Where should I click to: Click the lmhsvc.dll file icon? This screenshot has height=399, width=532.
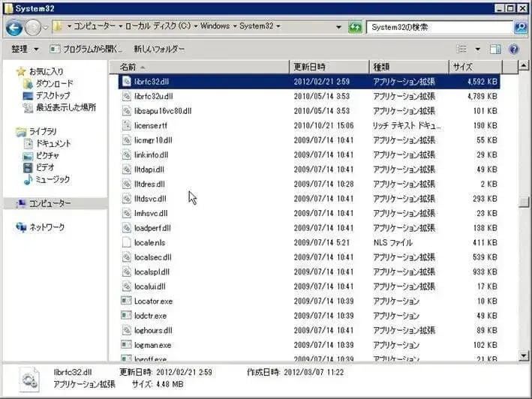tap(127, 213)
